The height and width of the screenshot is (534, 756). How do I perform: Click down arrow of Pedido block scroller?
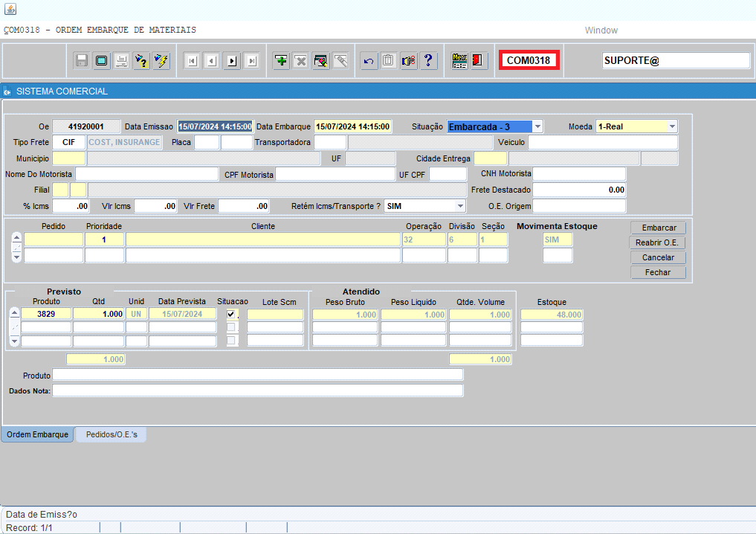(17, 257)
